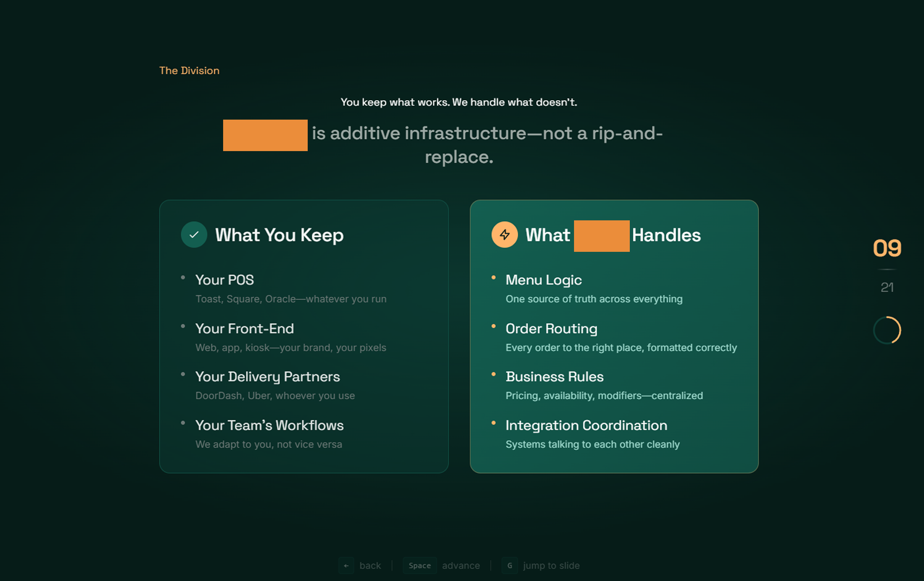
Task: Select the "Your POS" list item
Action: pyautogui.click(x=224, y=280)
